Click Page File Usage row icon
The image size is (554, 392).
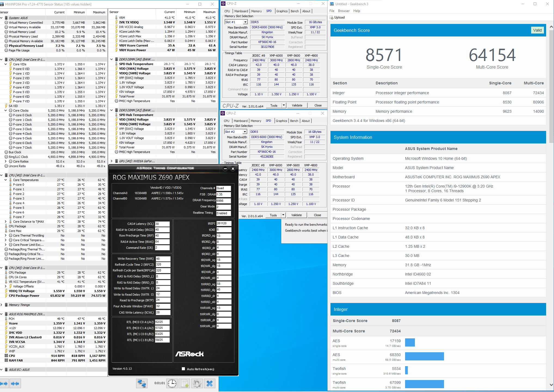coord(6,50)
